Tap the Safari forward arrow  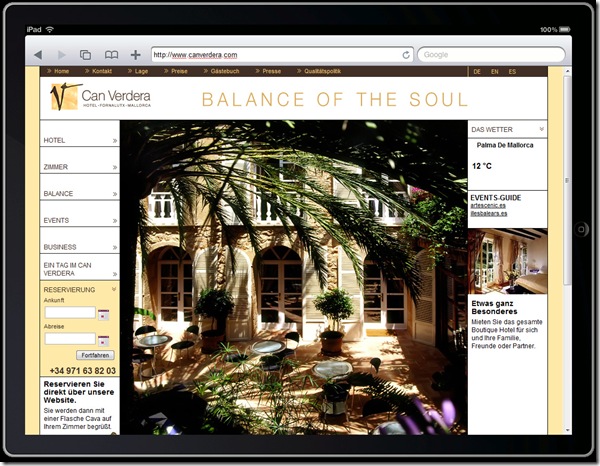pyautogui.click(x=61, y=54)
